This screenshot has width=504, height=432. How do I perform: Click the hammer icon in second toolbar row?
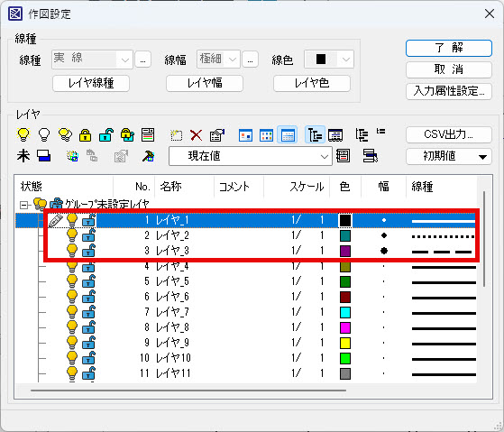coord(148,156)
